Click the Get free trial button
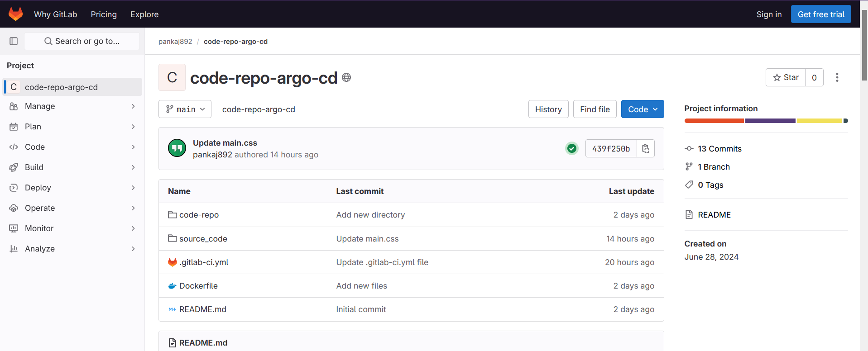 pyautogui.click(x=821, y=14)
